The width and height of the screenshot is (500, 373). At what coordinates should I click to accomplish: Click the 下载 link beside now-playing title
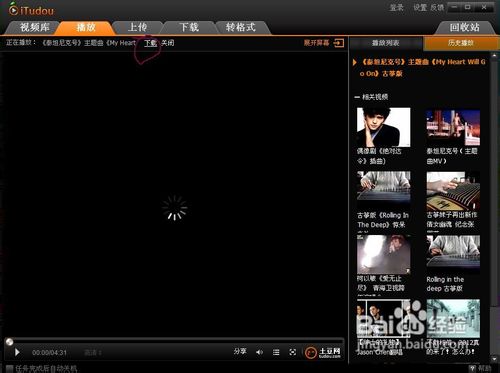click(150, 43)
